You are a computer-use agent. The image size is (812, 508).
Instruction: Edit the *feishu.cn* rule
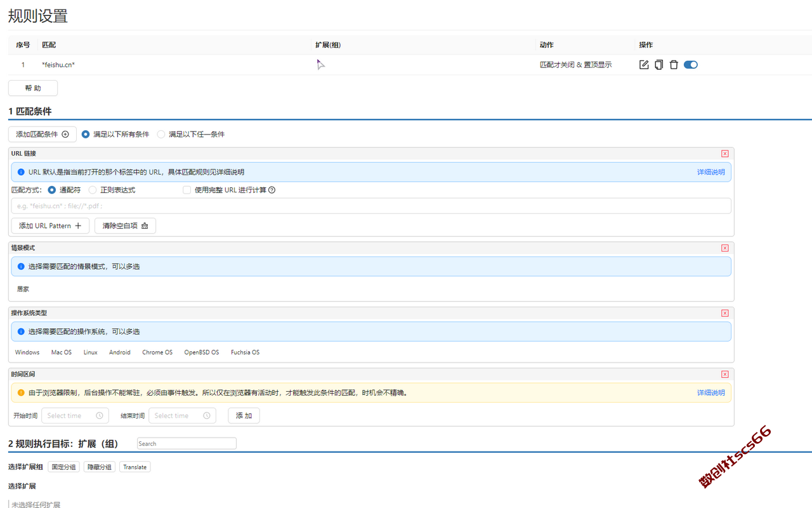pos(644,65)
